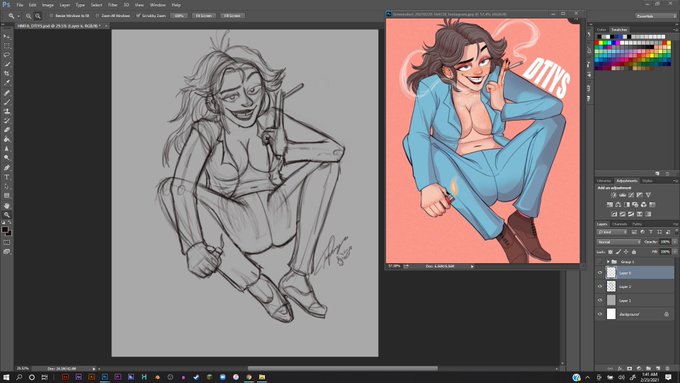The height and width of the screenshot is (383, 680).
Task: Toggle Zoom All Windows checkbox
Action: 97,16
